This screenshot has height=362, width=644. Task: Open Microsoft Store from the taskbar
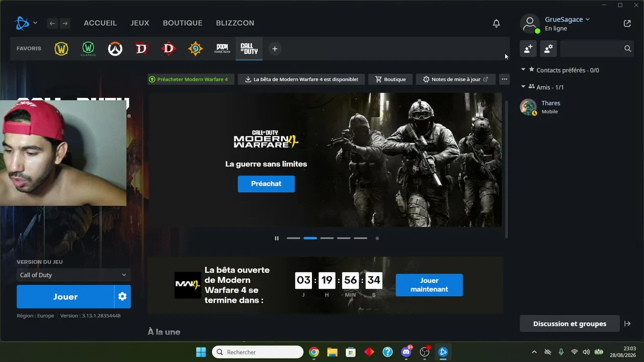351,352
